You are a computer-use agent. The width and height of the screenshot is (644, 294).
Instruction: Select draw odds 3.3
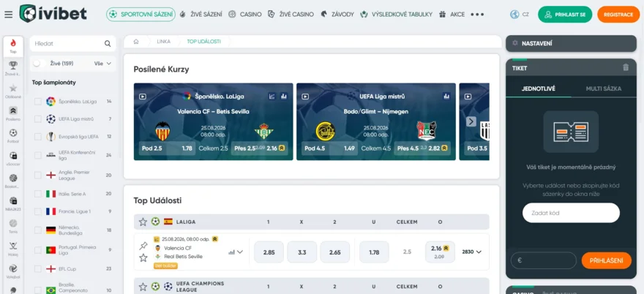[x=302, y=252]
